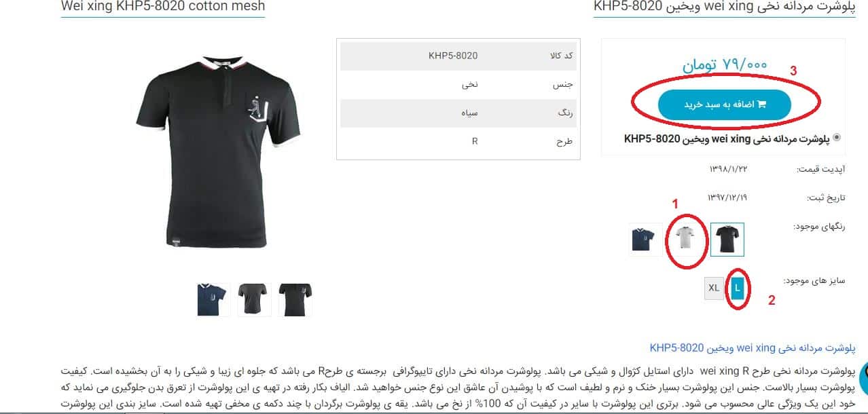
Task: View the black shirt thumbnail below the main image
Action: [295, 299]
